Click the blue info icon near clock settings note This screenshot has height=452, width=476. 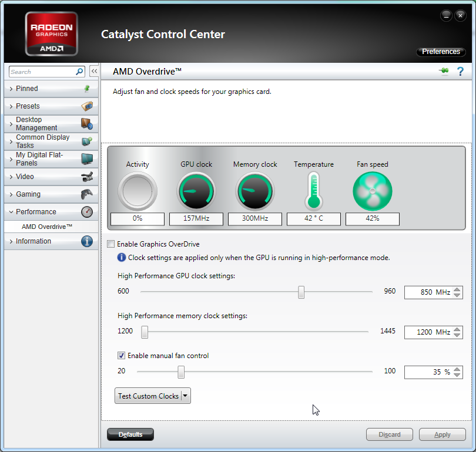(x=122, y=257)
